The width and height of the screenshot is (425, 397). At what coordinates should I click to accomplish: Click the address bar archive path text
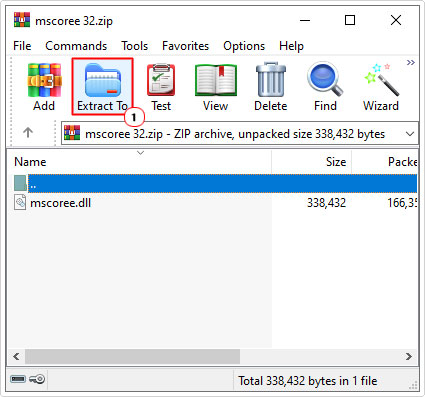click(x=235, y=134)
